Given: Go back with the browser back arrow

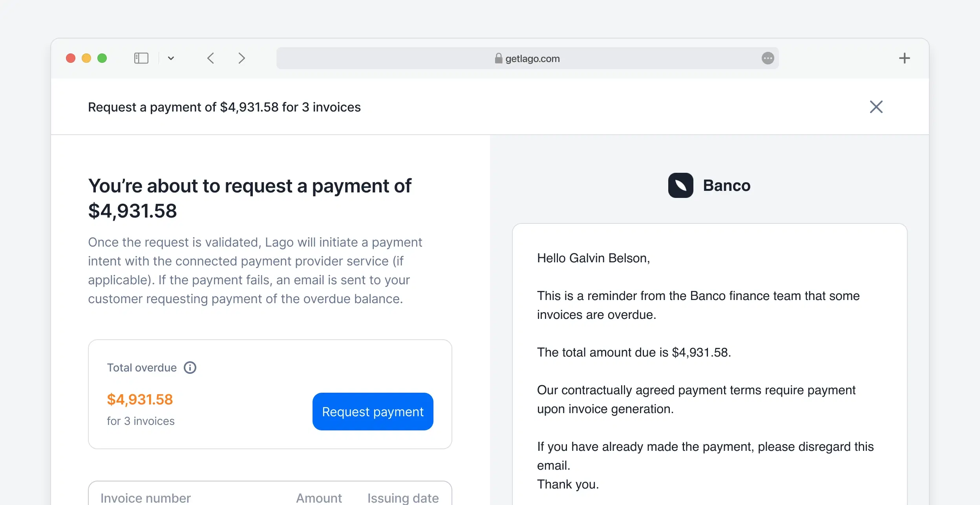Looking at the screenshot, I should (211, 58).
